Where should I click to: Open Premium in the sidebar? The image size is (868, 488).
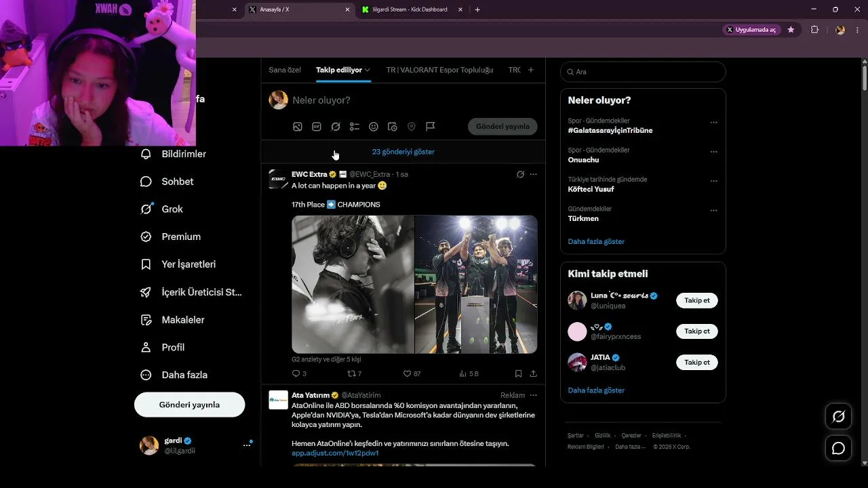click(x=170, y=237)
